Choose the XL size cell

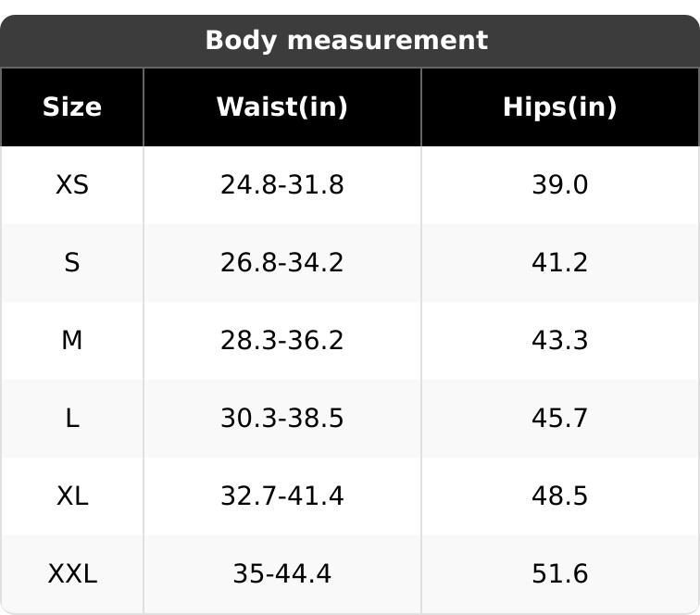(x=72, y=496)
